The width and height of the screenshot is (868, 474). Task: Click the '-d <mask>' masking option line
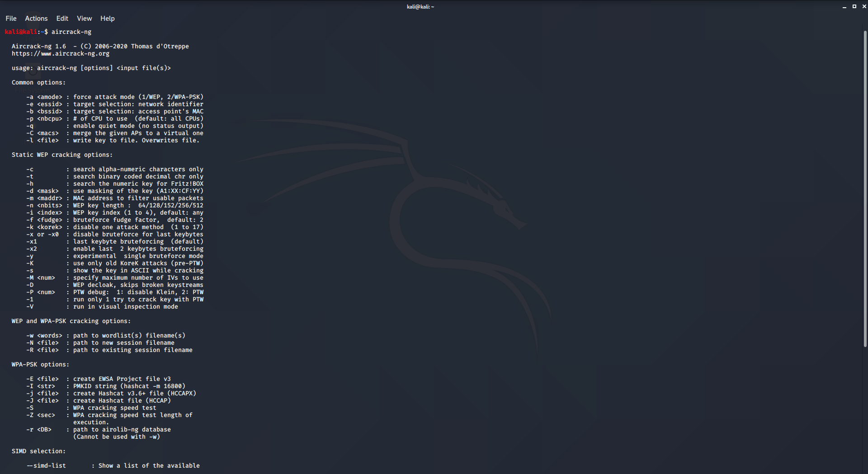coord(115,191)
